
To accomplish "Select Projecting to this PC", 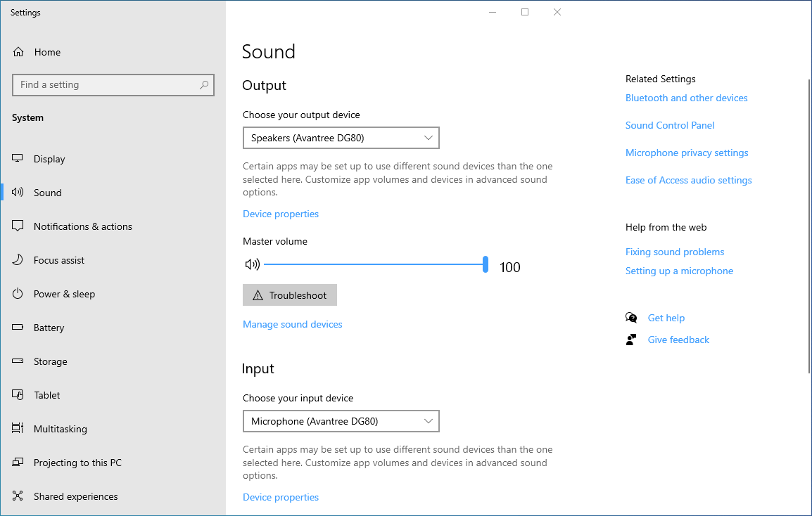I will tap(77, 463).
